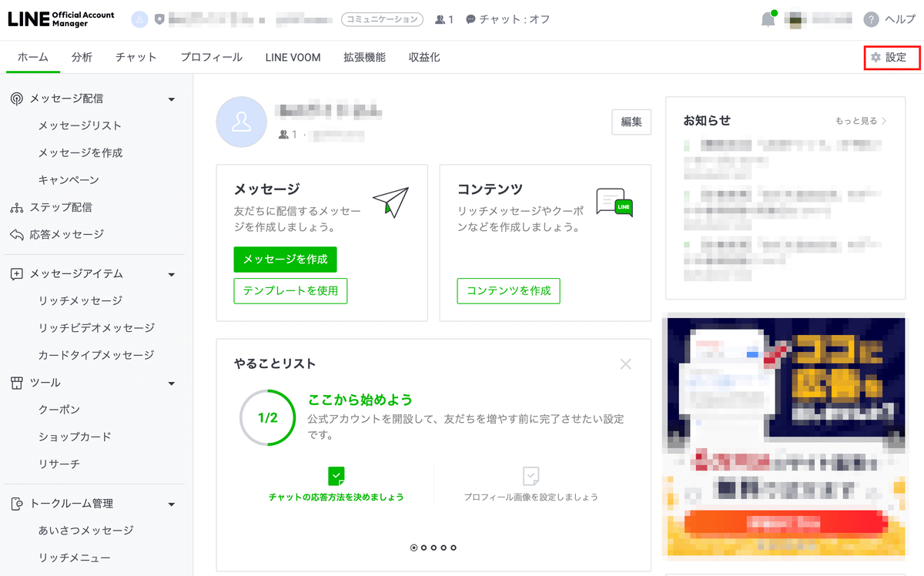The width and height of the screenshot is (924, 576).
Task: Click the green メッセージを作成 button
Action: coord(285,260)
